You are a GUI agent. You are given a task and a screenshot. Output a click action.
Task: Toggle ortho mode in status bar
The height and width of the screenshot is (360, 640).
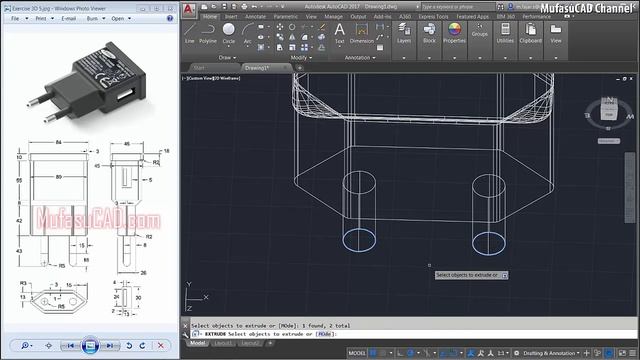click(400, 353)
